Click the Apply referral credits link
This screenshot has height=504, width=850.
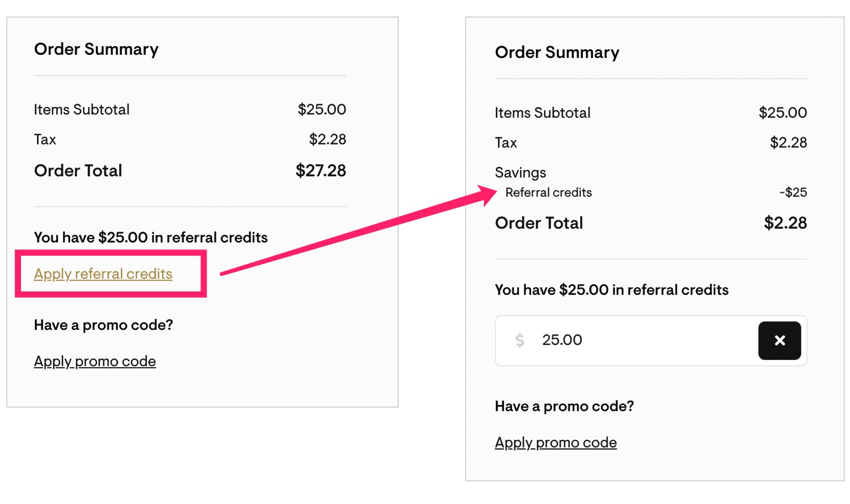[103, 274]
